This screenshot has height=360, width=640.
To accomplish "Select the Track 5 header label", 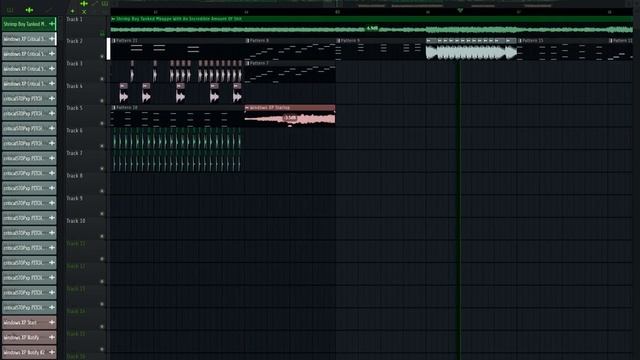I will click(74, 108).
